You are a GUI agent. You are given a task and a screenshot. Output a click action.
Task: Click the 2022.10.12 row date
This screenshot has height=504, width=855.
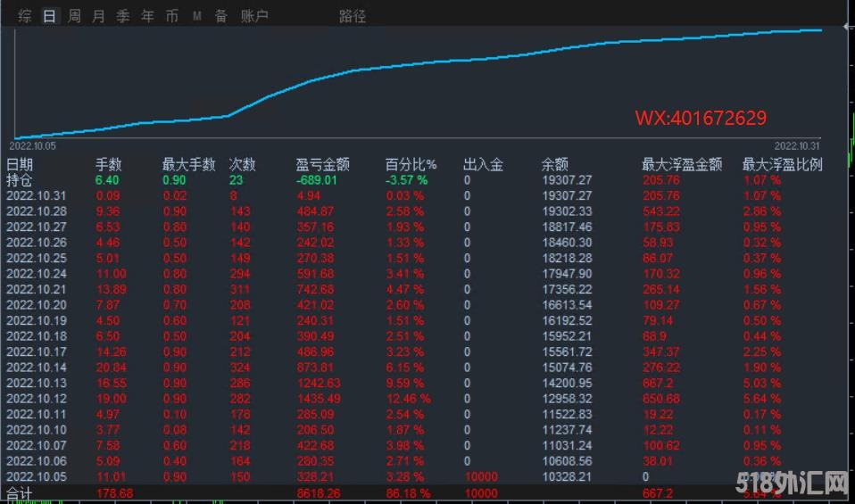click(37, 398)
